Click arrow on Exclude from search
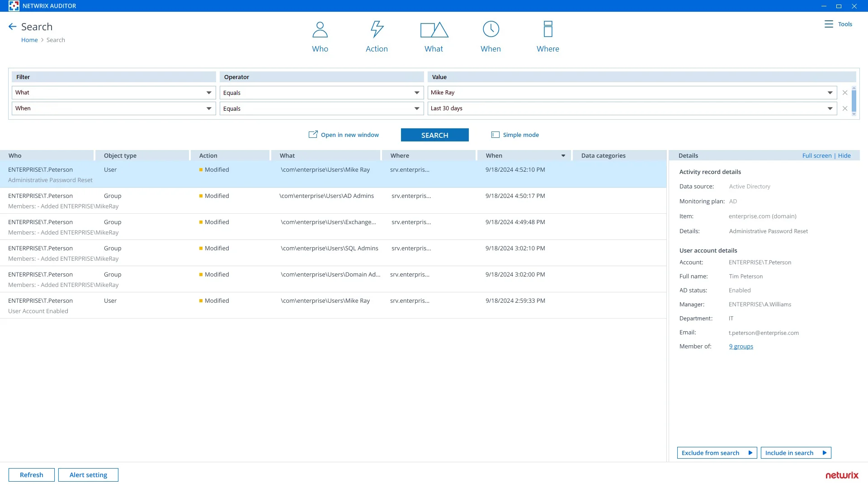This screenshot has height=488, width=868. (x=750, y=453)
